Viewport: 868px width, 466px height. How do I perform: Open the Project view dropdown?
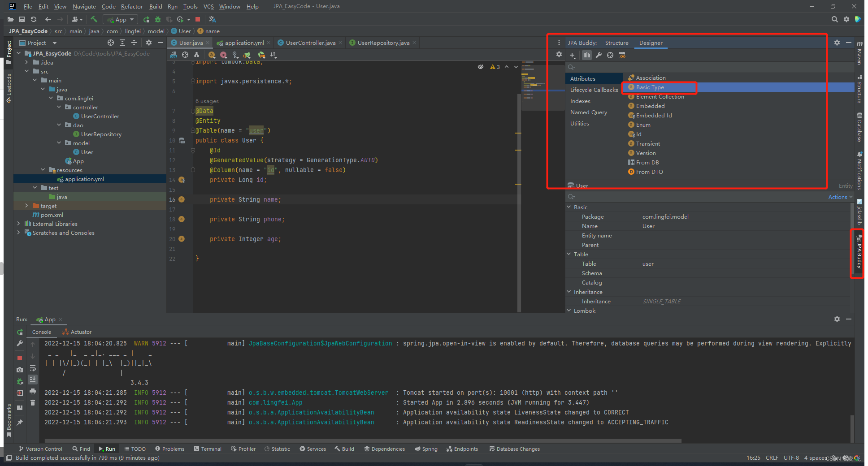click(x=55, y=43)
